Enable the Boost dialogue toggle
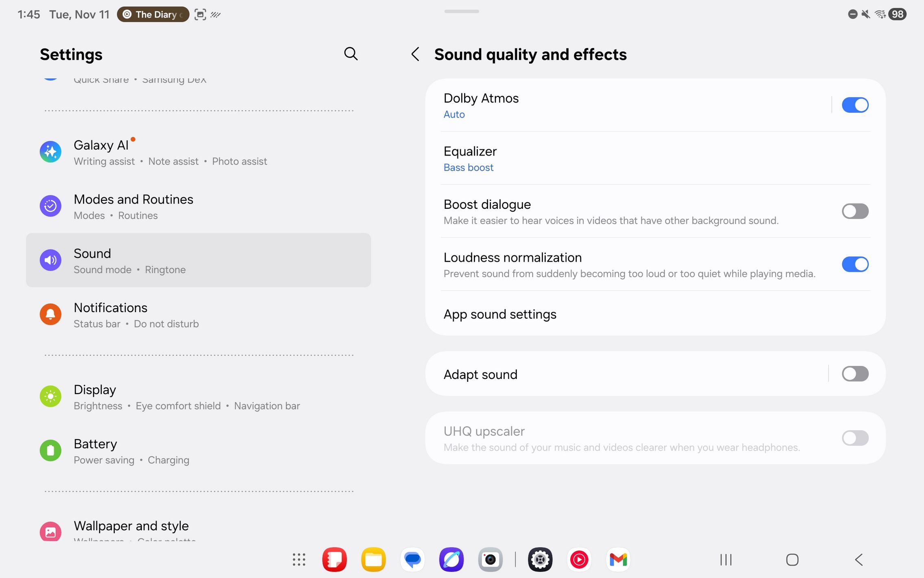Screen dimensions: 924x578 point(855,211)
